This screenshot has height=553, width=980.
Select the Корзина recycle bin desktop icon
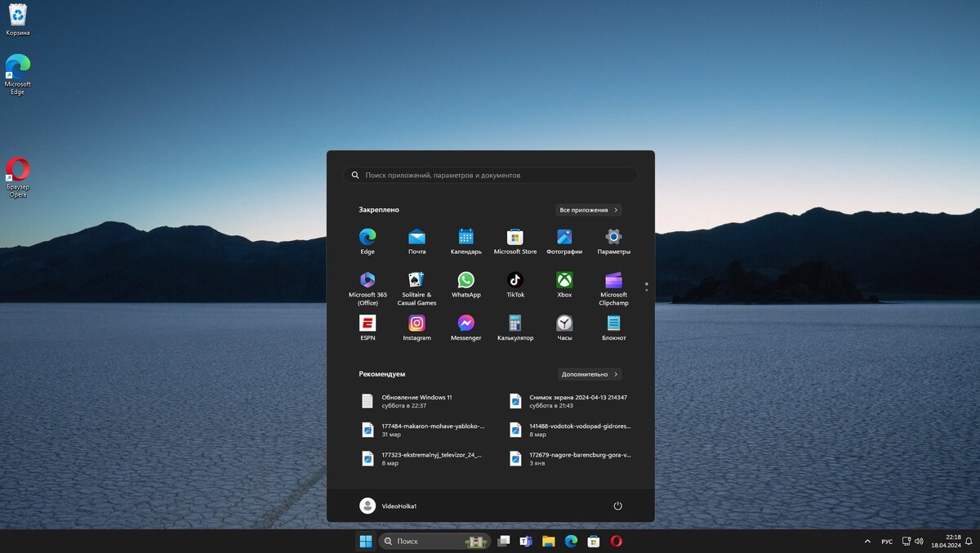pos(17,20)
